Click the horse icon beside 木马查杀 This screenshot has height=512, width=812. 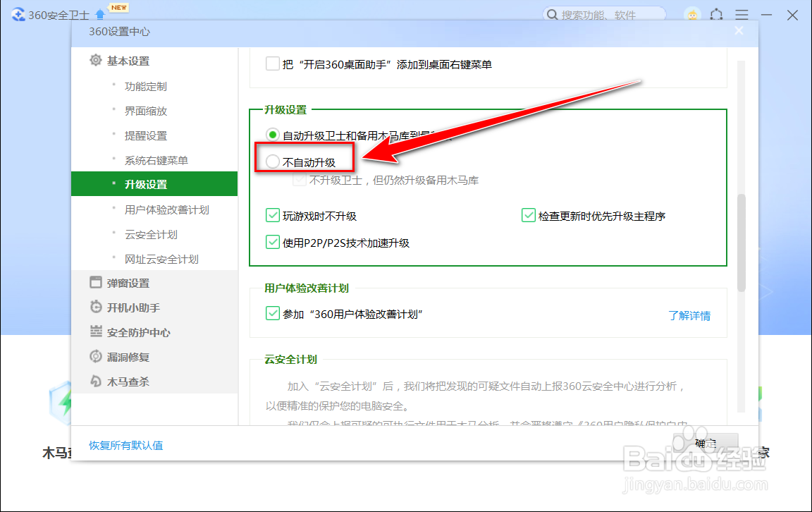click(96, 382)
